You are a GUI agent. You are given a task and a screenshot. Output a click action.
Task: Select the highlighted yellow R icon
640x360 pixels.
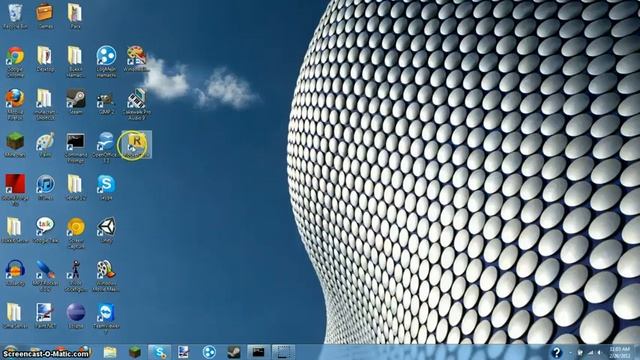tap(136, 145)
